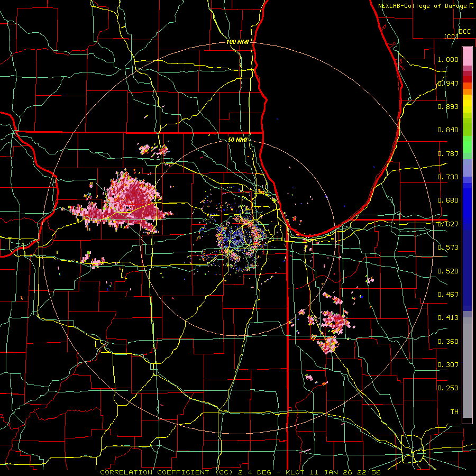Select the "0.787" color scale value
Viewport: 476px width, 476px height.
coord(448,153)
